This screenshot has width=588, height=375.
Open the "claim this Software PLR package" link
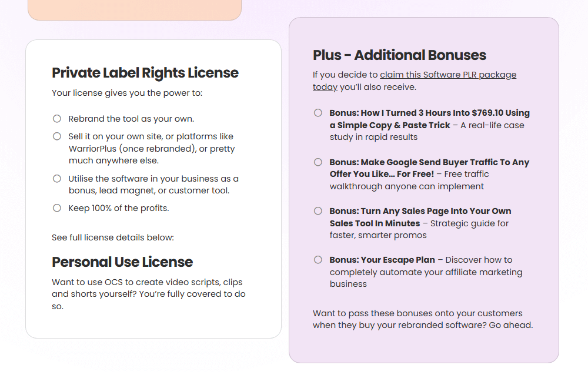point(447,75)
